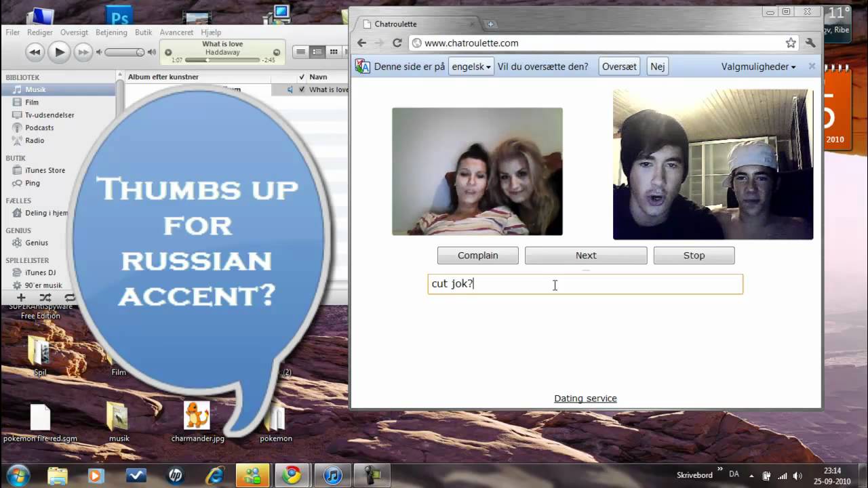Open the Rediger menu in iTunes

tap(40, 33)
